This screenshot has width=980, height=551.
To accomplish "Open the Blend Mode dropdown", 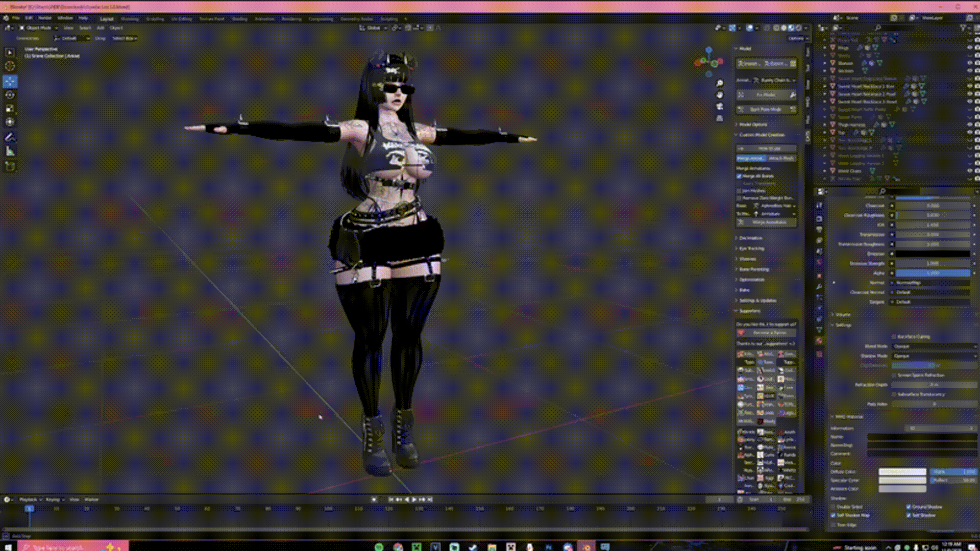I will tap(934, 346).
